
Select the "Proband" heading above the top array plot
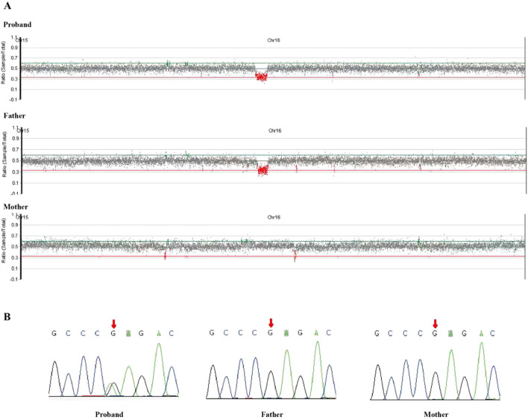[x=17, y=25]
